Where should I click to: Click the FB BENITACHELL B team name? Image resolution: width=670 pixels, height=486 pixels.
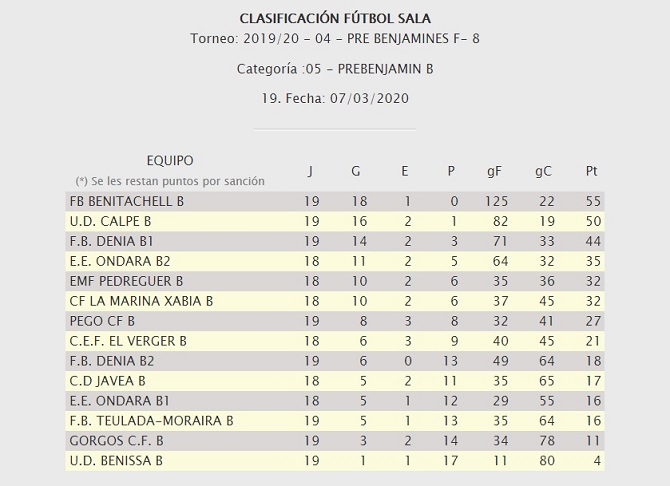(126, 201)
